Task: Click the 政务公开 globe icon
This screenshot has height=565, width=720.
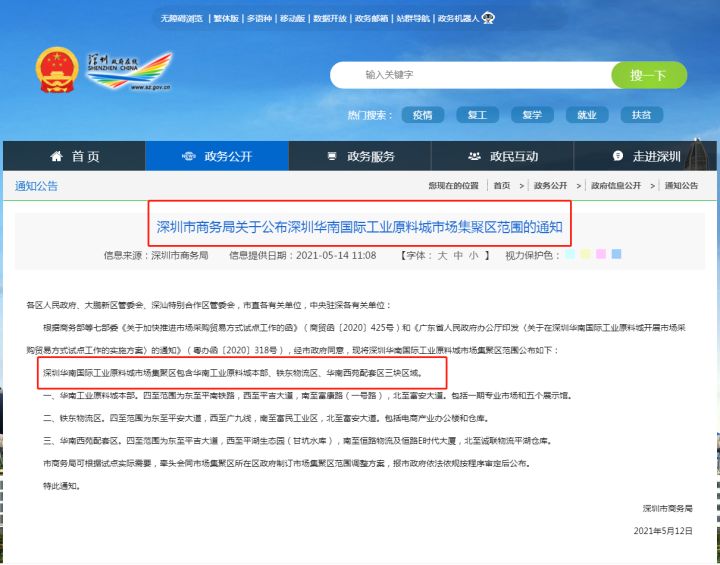Action: (189, 156)
